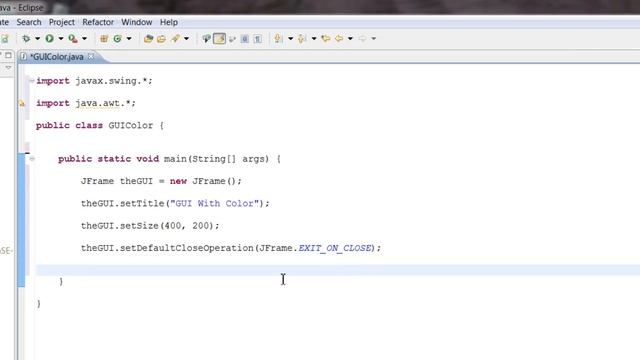Toggle Block Selection Mode icon

[x=244, y=38]
